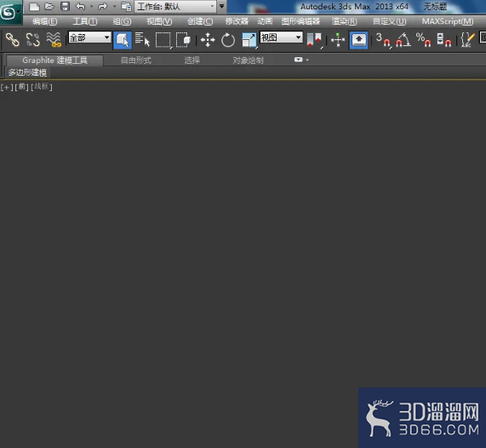Open Edit Named Selection Sets icon
Viewport: 486px width, 448px height.
point(466,40)
